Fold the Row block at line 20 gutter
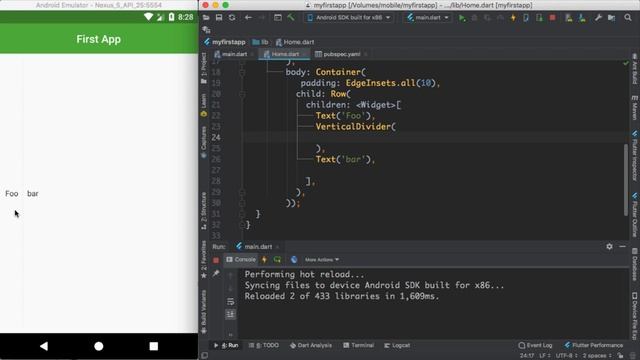The image size is (640, 360). pos(242,94)
